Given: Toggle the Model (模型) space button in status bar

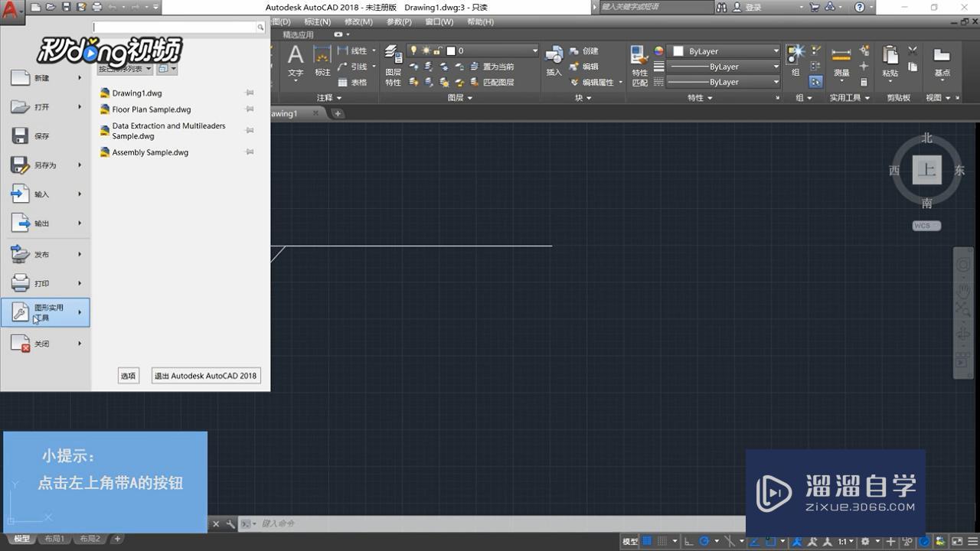Looking at the screenshot, I should coord(630,541).
